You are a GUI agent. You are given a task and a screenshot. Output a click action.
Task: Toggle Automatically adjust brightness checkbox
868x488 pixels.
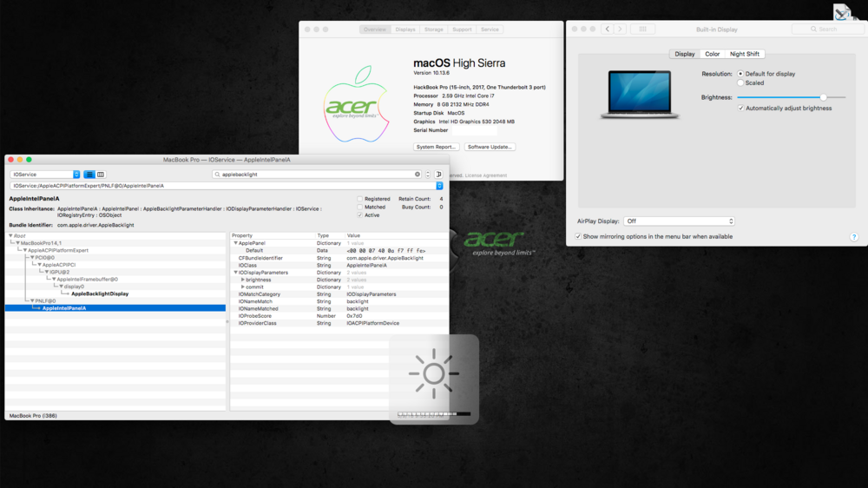pos(740,108)
